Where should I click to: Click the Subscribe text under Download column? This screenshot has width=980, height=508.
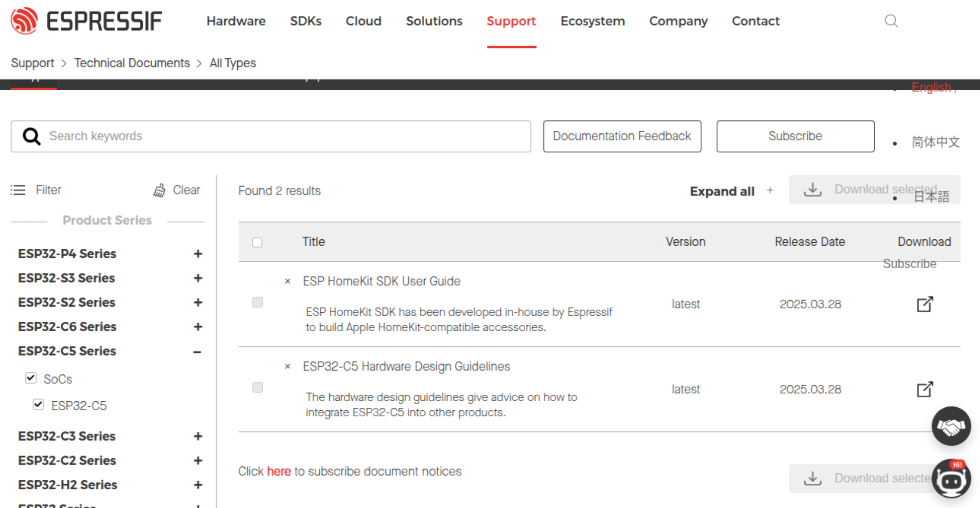tap(909, 264)
